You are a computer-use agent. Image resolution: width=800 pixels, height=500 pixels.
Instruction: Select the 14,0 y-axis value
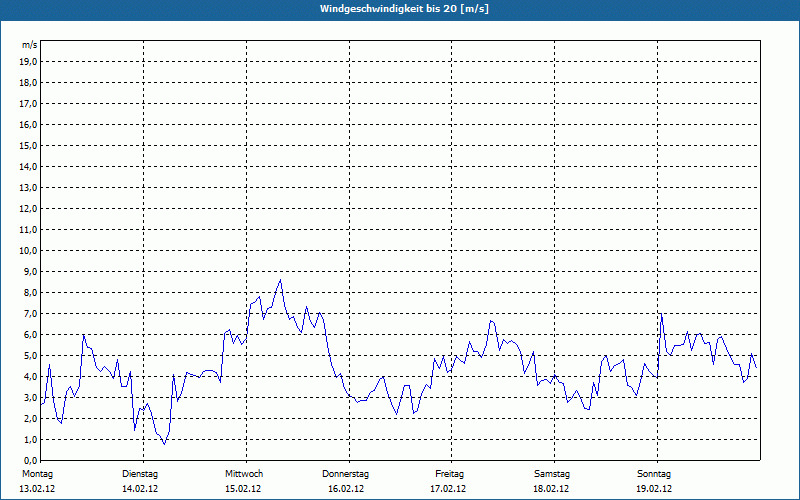29,166
